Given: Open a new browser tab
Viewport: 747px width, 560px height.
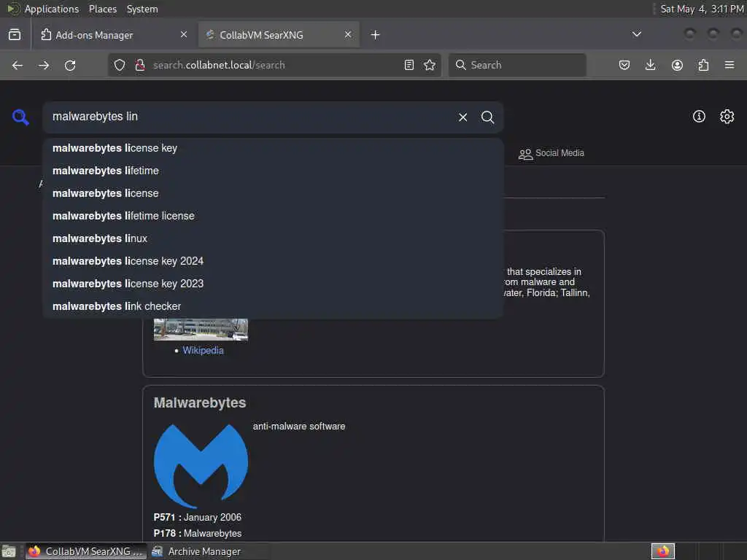Looking at the screenshot, I should (376, 35).
